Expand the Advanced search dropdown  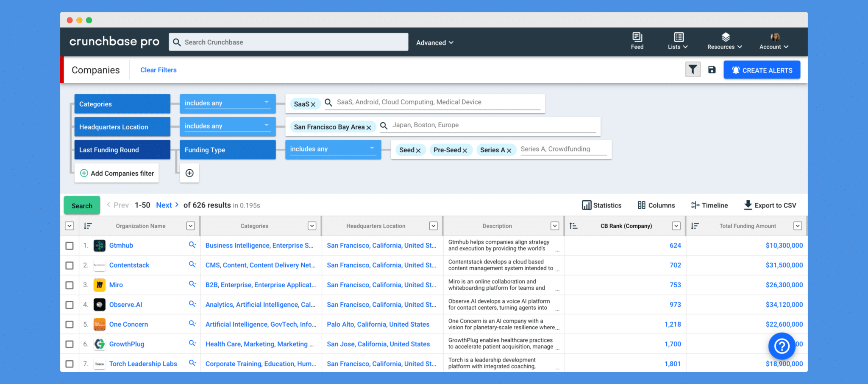[434, 42]
